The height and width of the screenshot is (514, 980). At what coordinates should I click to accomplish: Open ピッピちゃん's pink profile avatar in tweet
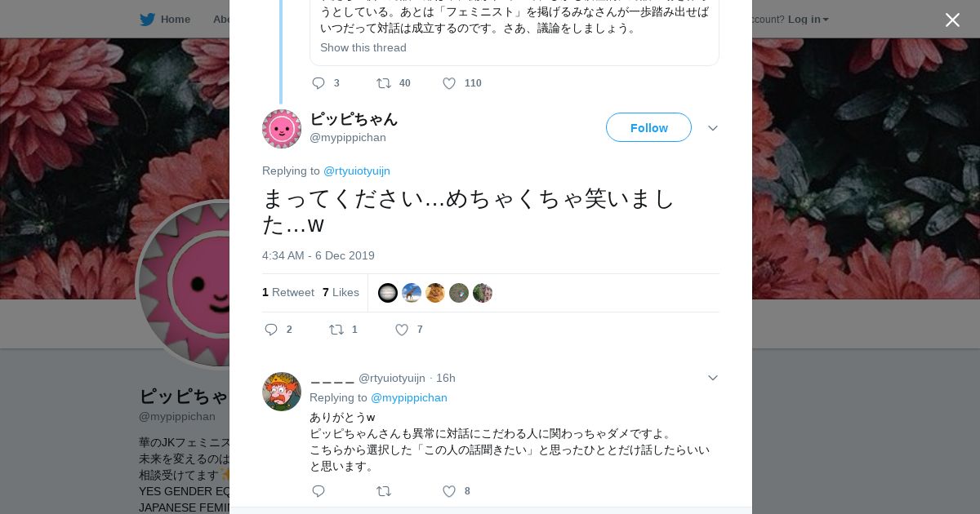(282, 129)
